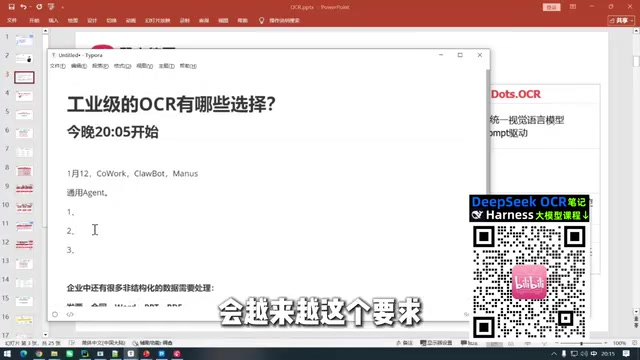Switch to PowerPoint 帮助 ribbon tab
640x360 pixels.
pyautogui.click(x=242, y=20)
